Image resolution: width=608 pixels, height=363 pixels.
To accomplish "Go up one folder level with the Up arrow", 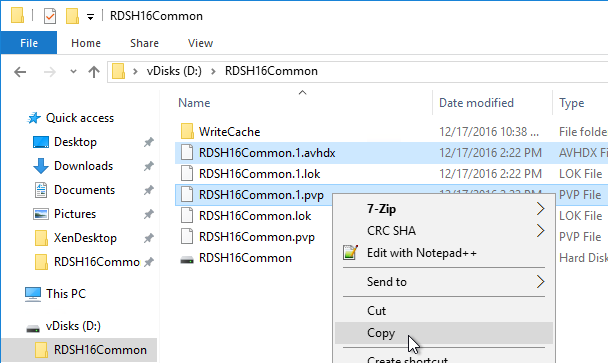I will [x=93, y=72].
